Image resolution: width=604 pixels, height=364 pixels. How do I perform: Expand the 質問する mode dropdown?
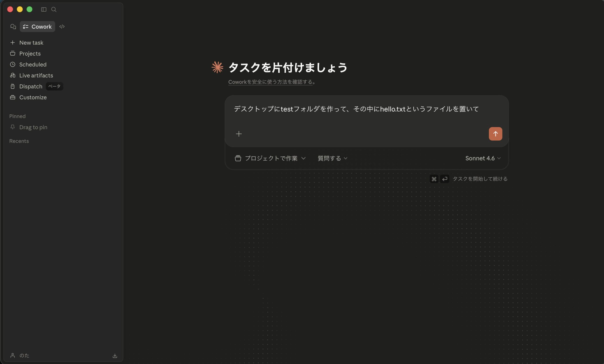tap(332, 158)
